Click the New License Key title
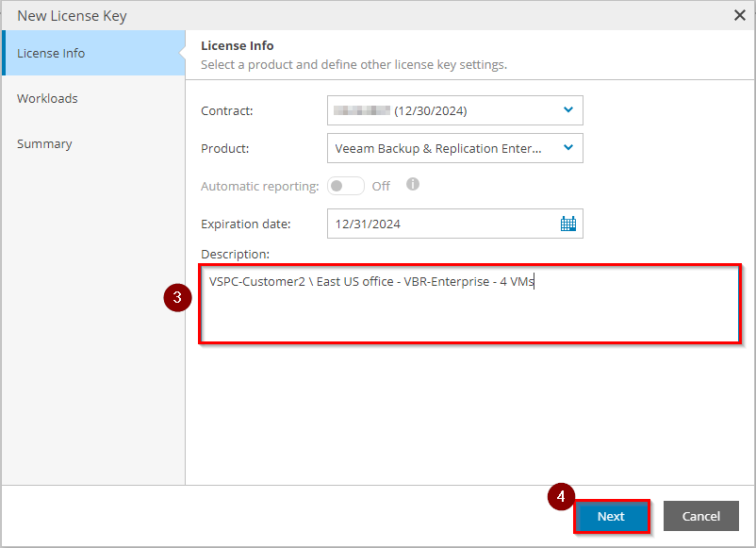Image resolution: width=756 pixels, height=548 pixels. click(72, 16)
